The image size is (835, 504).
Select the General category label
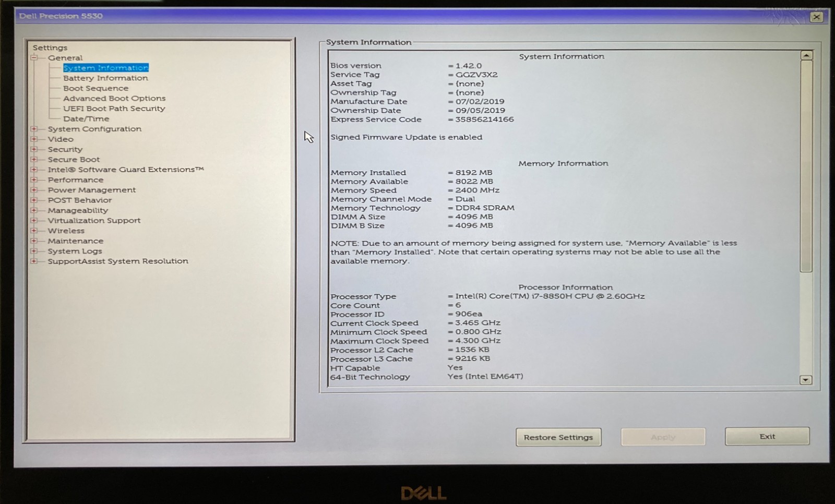click(65, 58)
